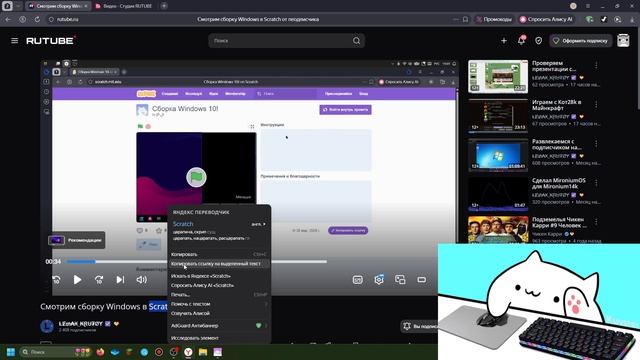Enable picture-in-picture mode in player
Viewport: 640px width, 360px height.
[x=400, y=280]
